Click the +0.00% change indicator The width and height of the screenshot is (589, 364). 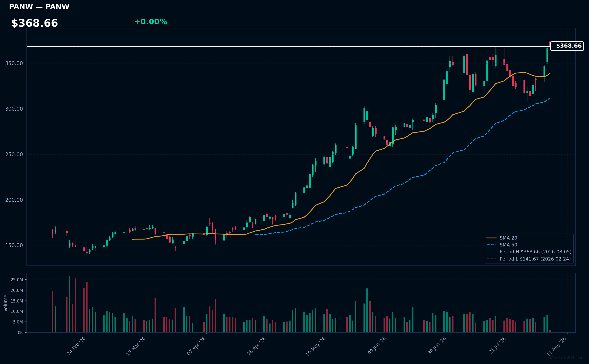point(151,22)
